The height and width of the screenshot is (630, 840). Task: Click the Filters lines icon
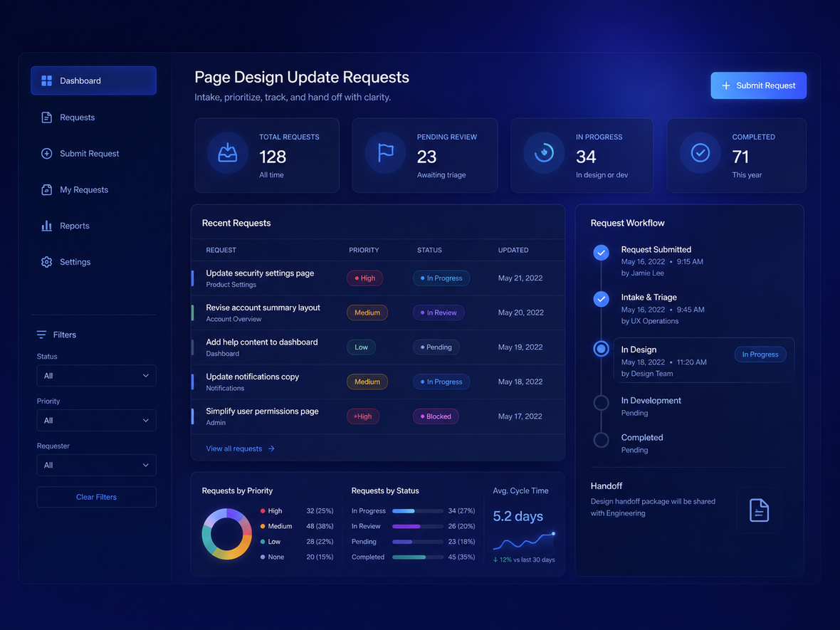[41, 335]
